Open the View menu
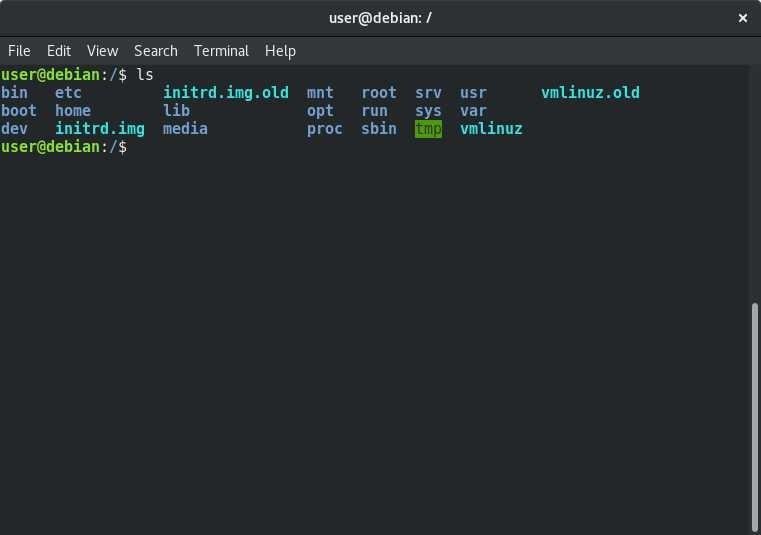 pos(102,51)
